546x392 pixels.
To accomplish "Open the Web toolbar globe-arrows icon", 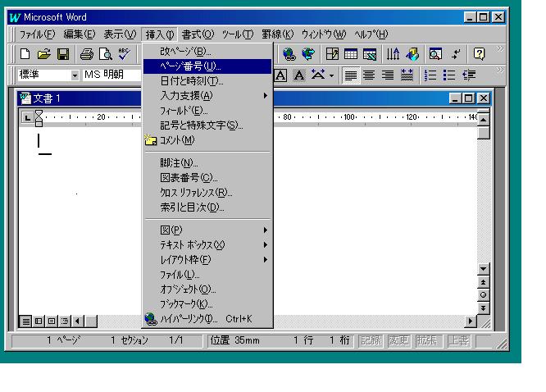I will point(308,54).
